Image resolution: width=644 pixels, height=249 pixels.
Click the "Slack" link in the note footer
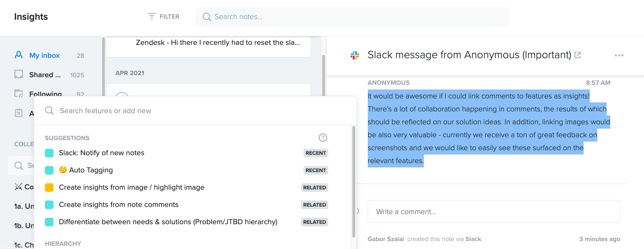[473, 239]
